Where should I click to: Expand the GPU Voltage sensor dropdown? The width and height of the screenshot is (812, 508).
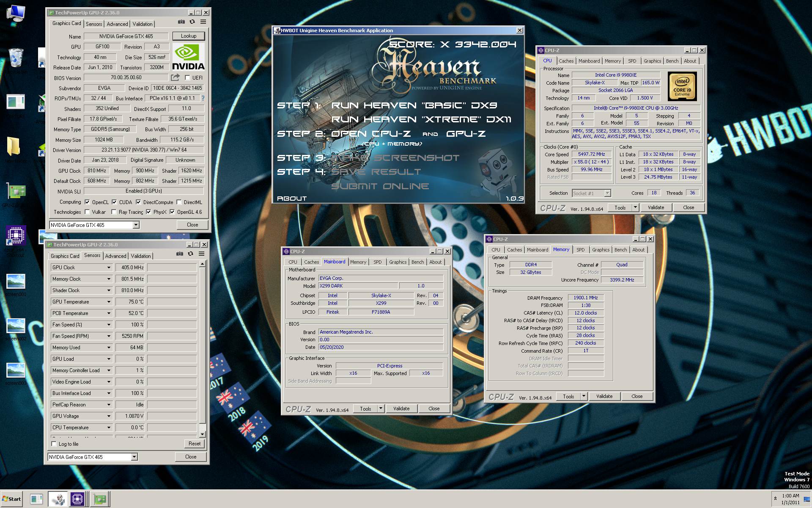click(x=109, y=416)
